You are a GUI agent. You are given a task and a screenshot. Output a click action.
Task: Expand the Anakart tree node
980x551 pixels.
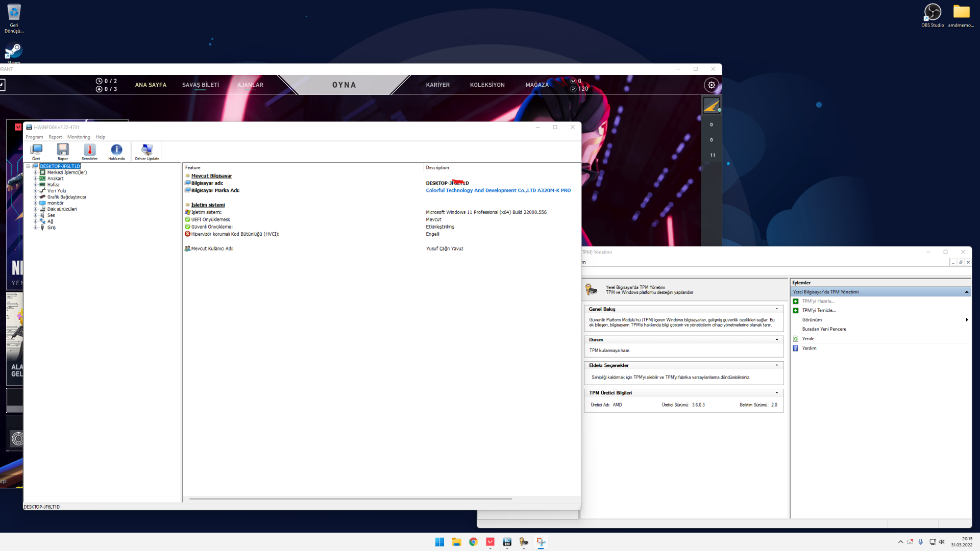[35, 179]
